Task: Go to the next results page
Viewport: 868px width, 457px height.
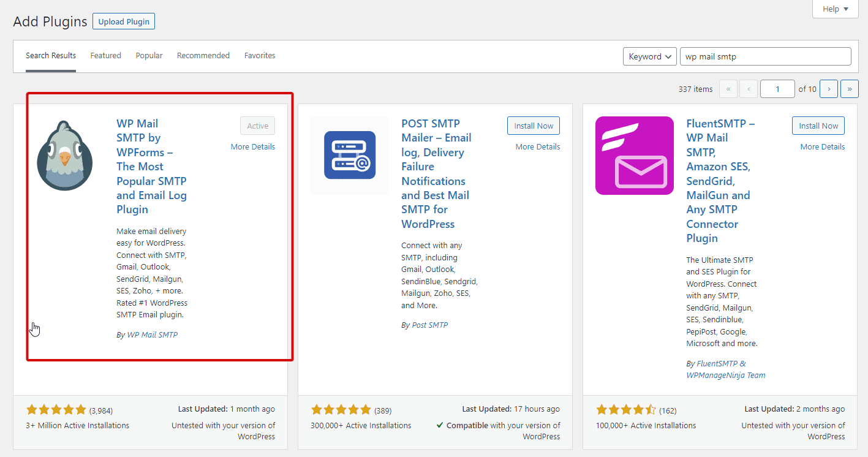Action: point(829,89)
